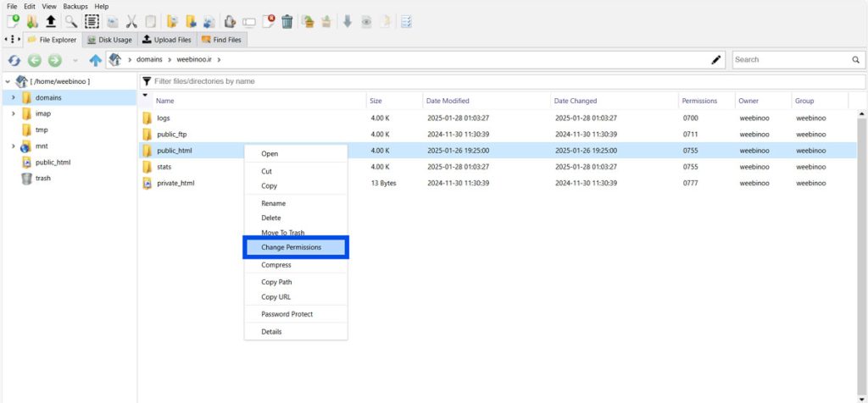Viewport: 868px width, 403px height.
Task: Click the upload arrow icon in toolbar
Action: point(51,22)
